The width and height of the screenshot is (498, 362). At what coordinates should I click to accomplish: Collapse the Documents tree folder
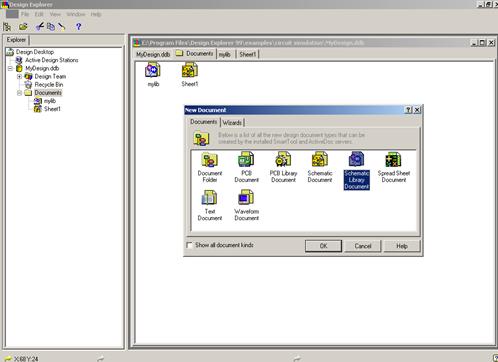(19, 93)
